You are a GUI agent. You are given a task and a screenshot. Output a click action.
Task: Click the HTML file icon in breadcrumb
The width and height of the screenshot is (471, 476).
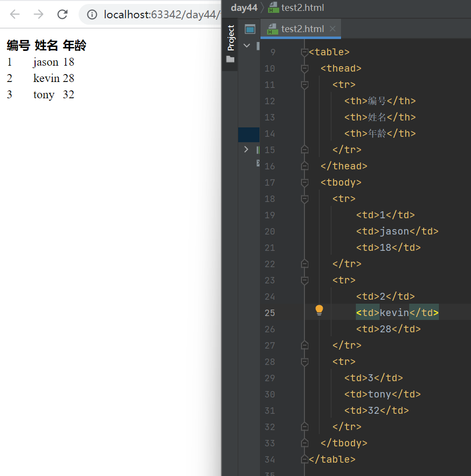point(273,7)
